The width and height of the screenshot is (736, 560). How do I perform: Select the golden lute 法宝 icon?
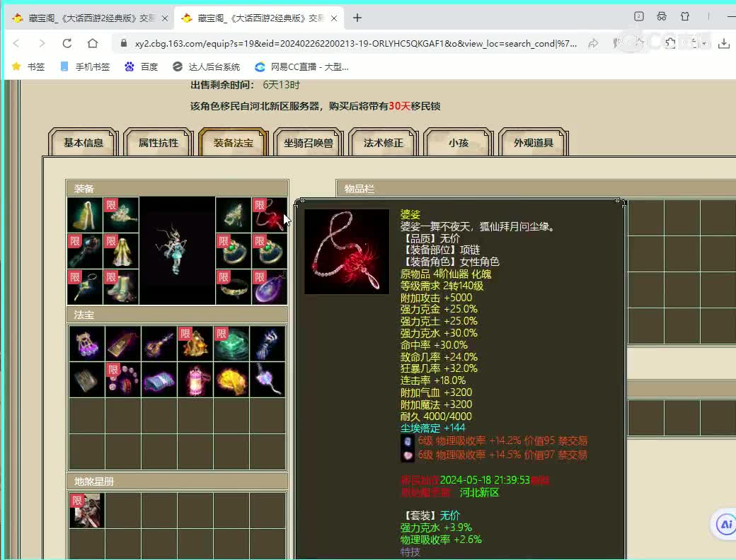pyautogui.click(x=159, y=344)
